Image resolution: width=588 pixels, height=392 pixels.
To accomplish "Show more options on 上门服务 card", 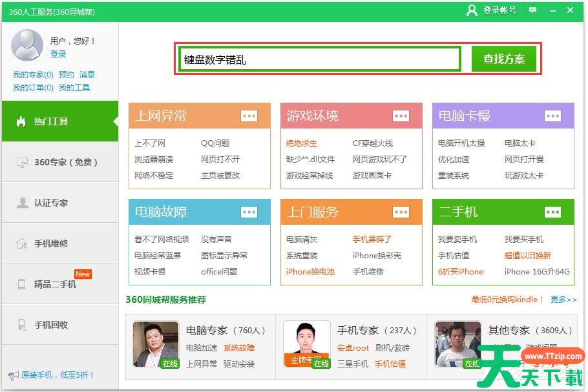I will (x=401, y=212).
